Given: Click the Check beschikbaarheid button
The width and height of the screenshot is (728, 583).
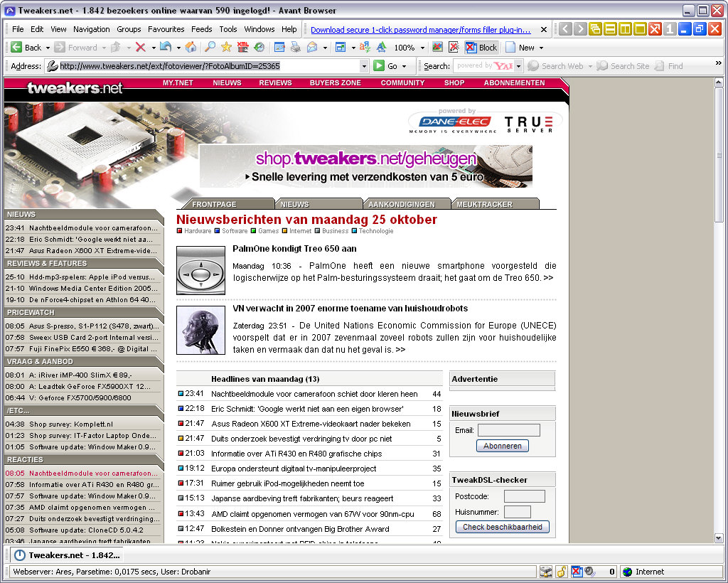Looking at the screenshot, I should (503, 527).
